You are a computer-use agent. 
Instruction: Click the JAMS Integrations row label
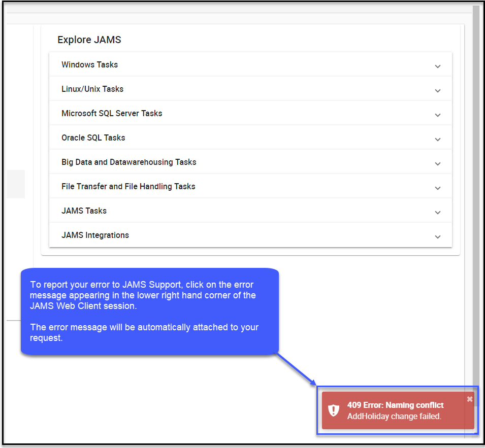pos(95,235)
